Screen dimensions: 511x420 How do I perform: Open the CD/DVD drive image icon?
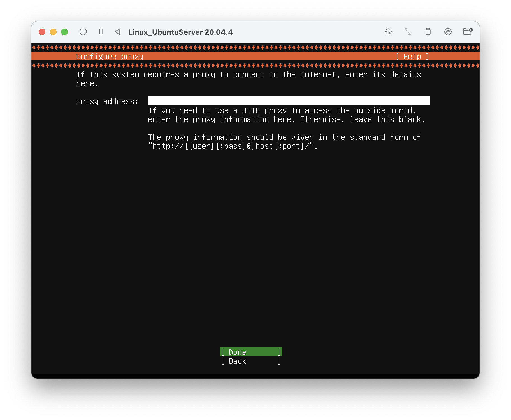[x=448, y=32]
